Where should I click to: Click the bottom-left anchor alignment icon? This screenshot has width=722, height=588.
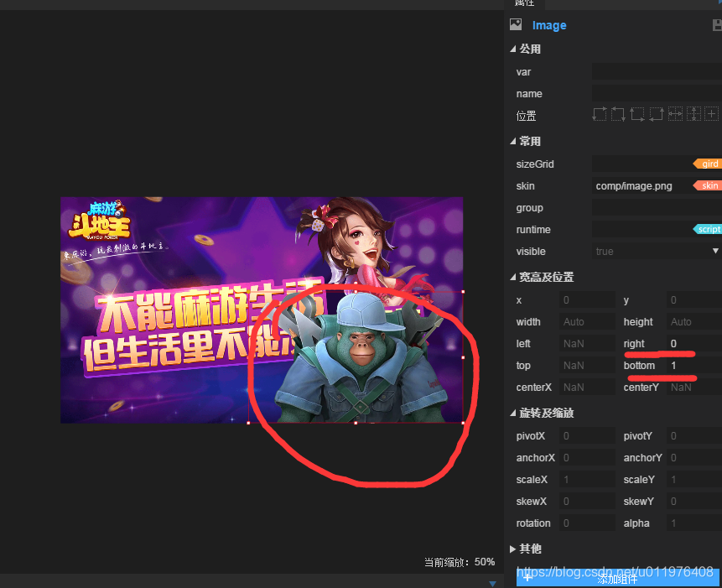tap(636, 113)
